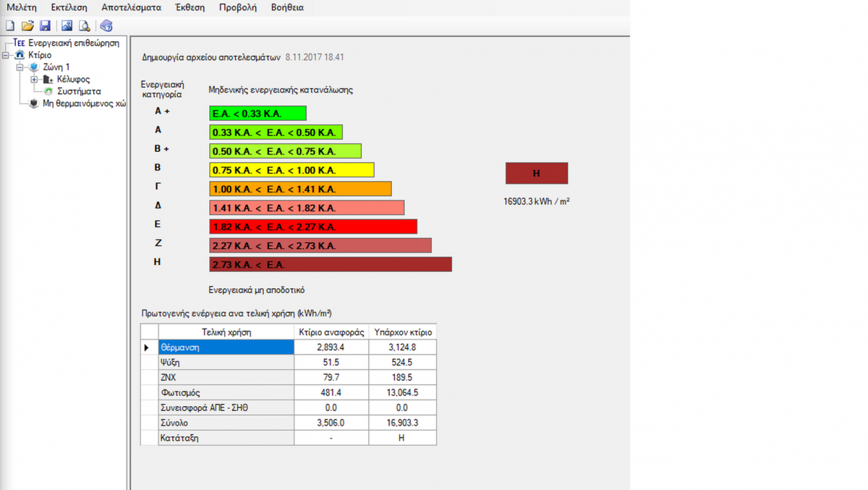Open a file with the folder icon
The height and width of the screenshot is (490, 868).
[x=27, y=26]
